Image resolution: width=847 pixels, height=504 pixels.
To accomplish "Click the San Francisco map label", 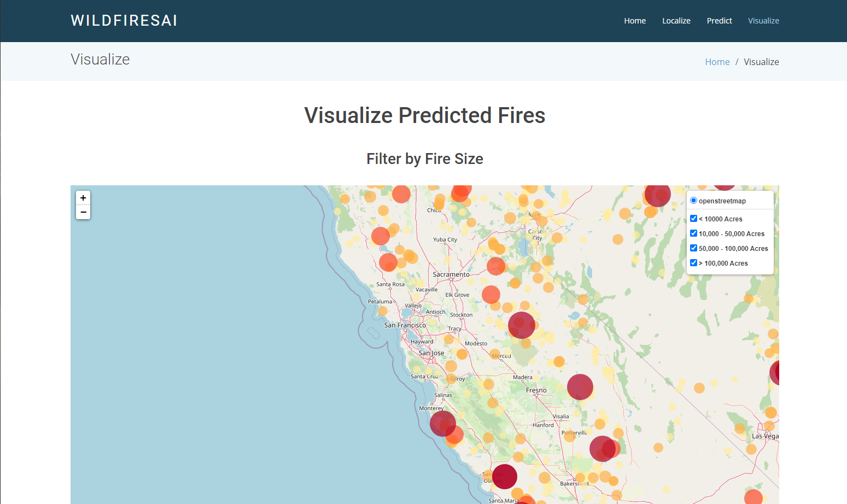I will [405, 325].
